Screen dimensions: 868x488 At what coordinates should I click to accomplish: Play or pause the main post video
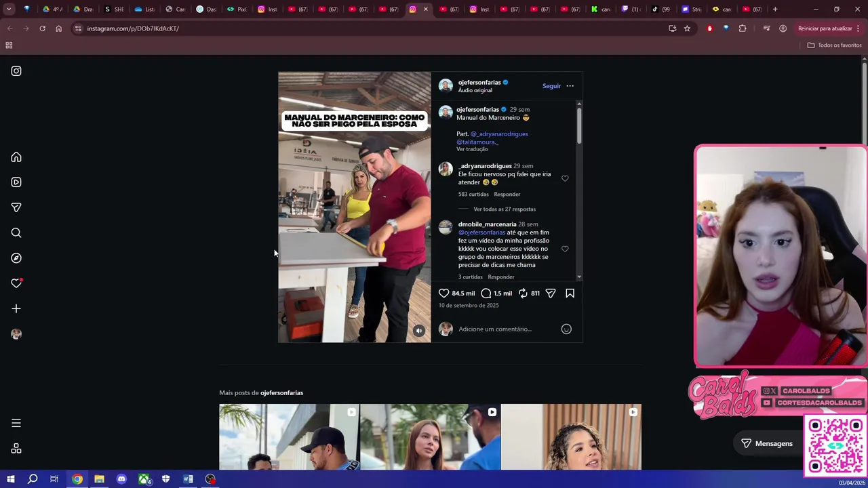coord(354,207)
